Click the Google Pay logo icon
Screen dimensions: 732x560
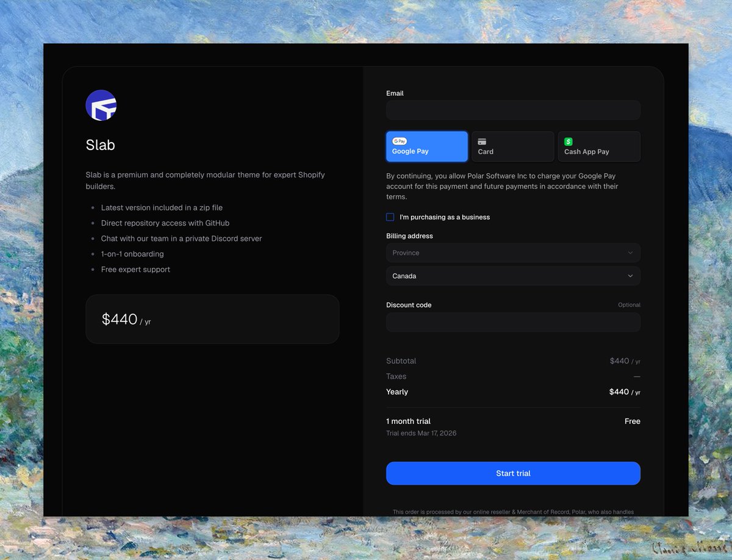click(400, 141)
